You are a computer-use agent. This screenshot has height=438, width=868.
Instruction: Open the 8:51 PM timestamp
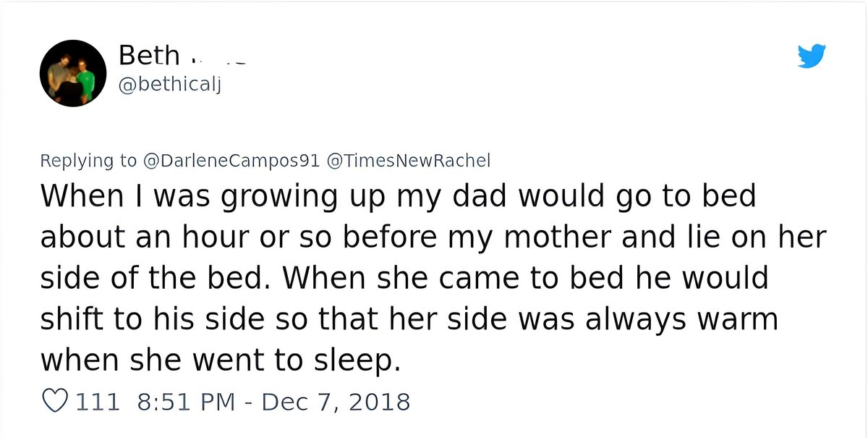(186, 401)
